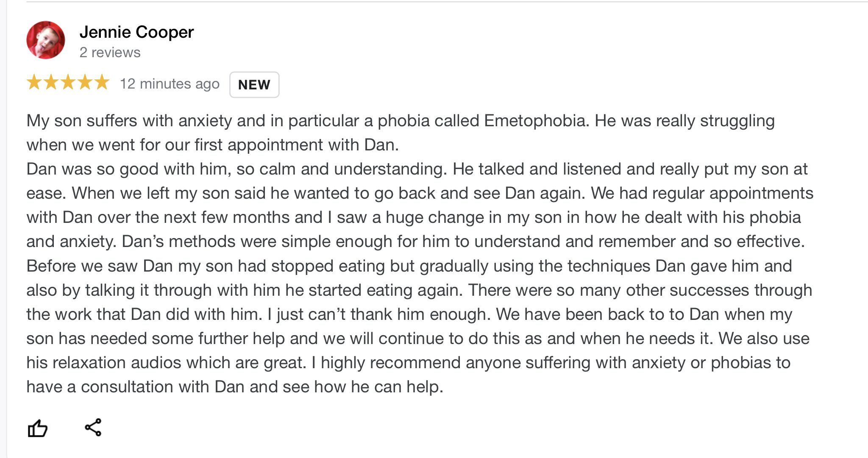The height and width of the screenshot is (458, 868).
Task: Click the phrase 'highly recommend' in the review
Action: (390, 363)
